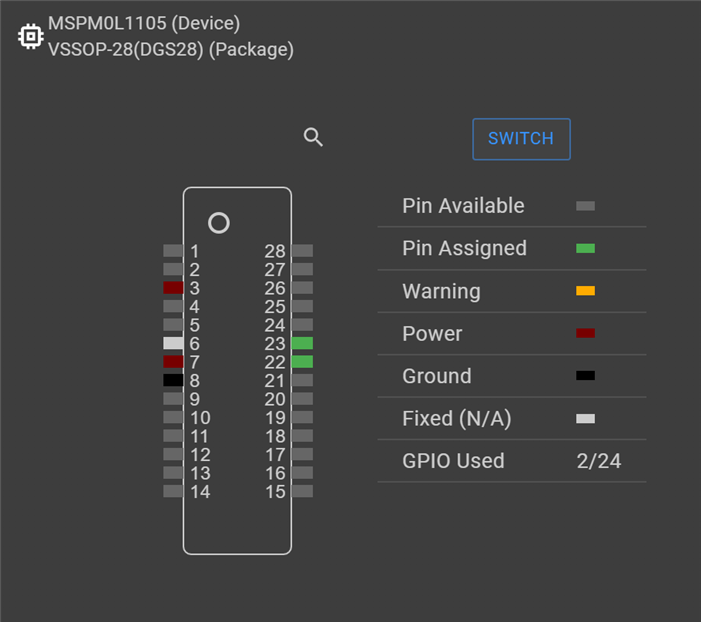
Task: Click the pin-1 orientation circle marker
Action: pyautogui.click(x=219, y=223)
